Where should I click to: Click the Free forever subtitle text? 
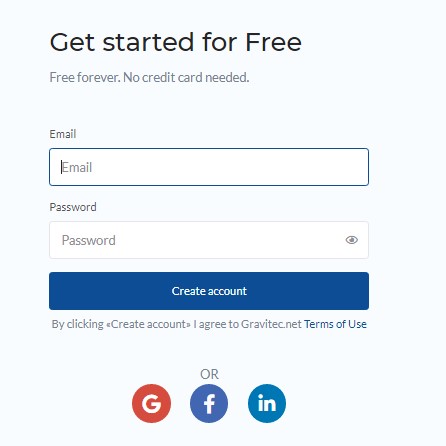[149, 77]
